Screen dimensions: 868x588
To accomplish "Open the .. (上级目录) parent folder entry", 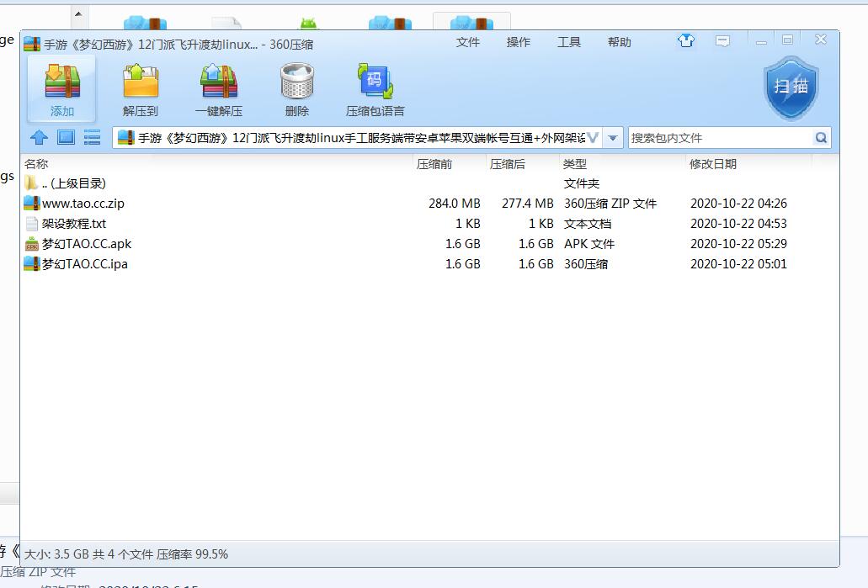I will click(x=73, y=183).
